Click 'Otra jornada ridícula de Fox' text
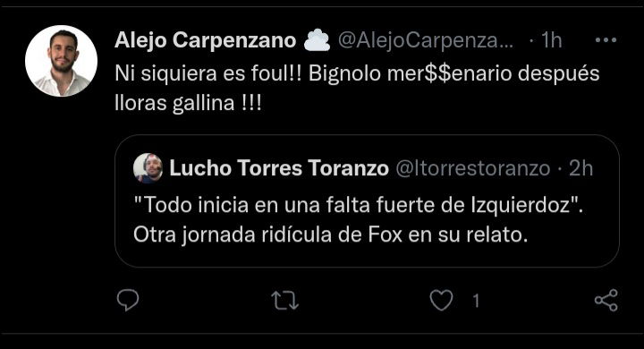Screen dimensions: 644x349 (267, 235)
